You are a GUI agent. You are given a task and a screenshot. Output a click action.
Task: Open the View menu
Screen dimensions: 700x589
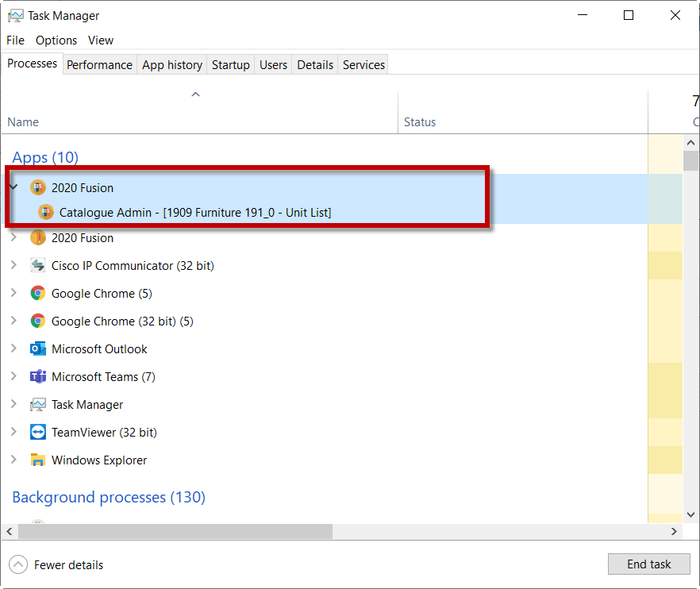coord(101,40)
